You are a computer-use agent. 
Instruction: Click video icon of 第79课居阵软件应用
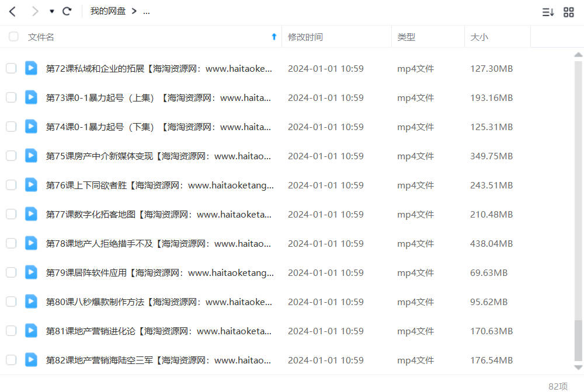pyautogui.click(x=31, y=272)
